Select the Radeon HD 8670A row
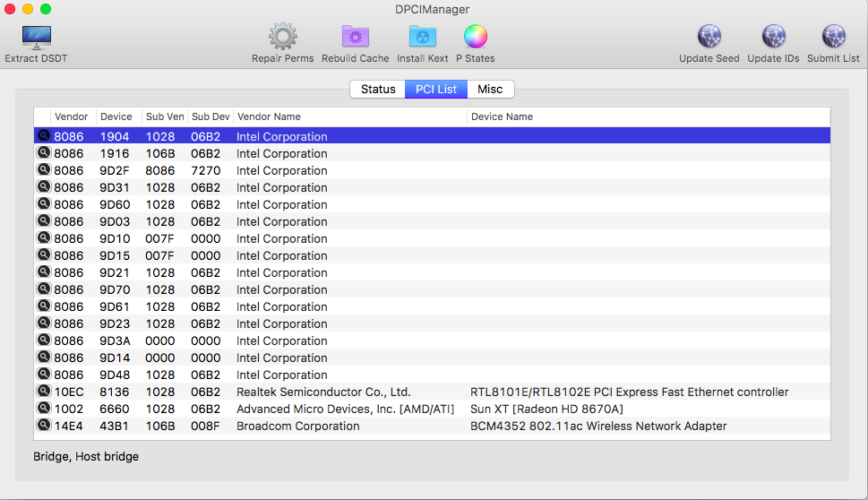868x500 pixels. pyautogui.click(x=546, y=409)
